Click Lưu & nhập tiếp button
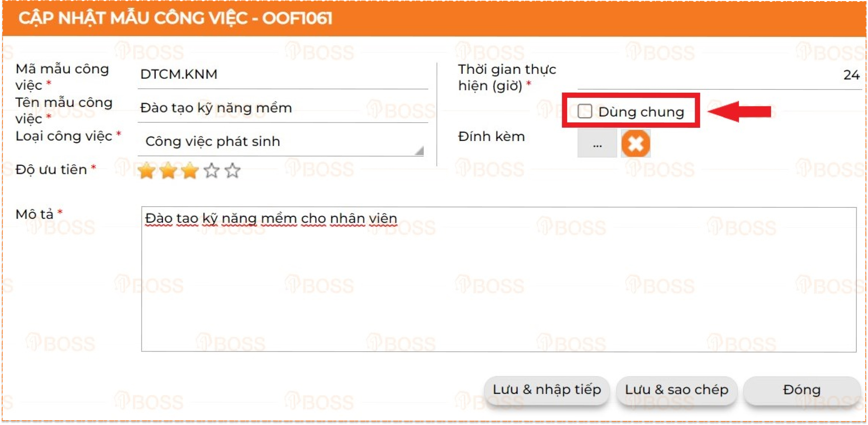 click(547, 390)
